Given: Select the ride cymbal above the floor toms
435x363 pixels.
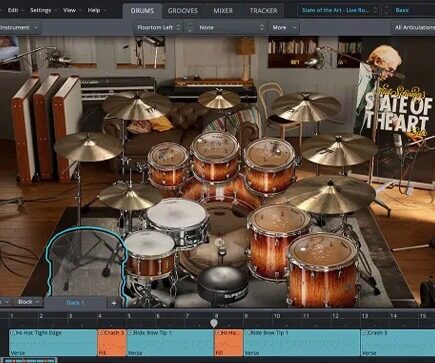Looking at the screenshot, I should (x=330, y=195).
